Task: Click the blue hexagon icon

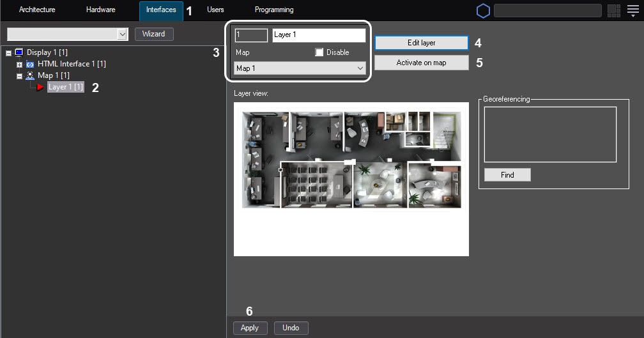Action: pyautogui.click(x=483, y=11)
